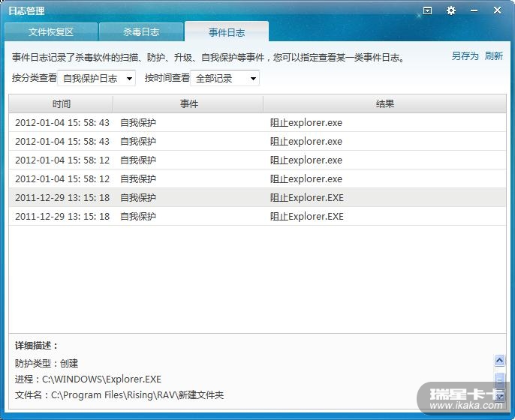Switch to the 杀毒日志 tab
Viewport: 515px width, 420px height.
141,31
